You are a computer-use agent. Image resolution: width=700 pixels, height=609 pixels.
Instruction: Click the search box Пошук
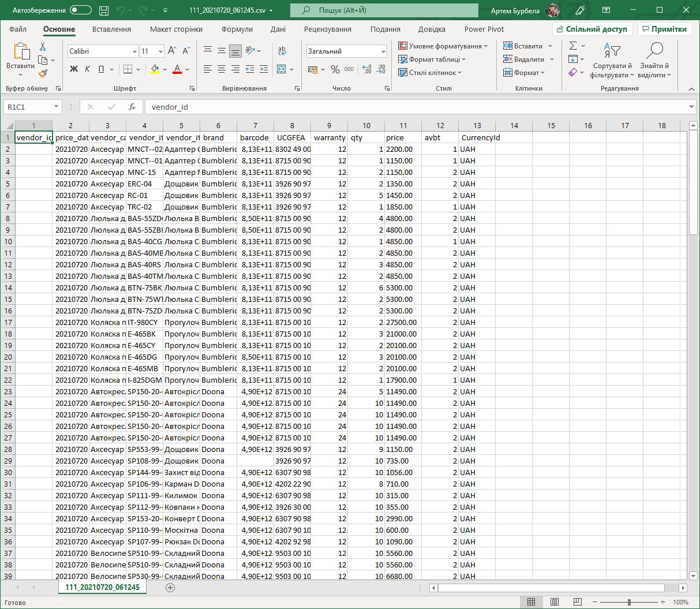point(384,10)
